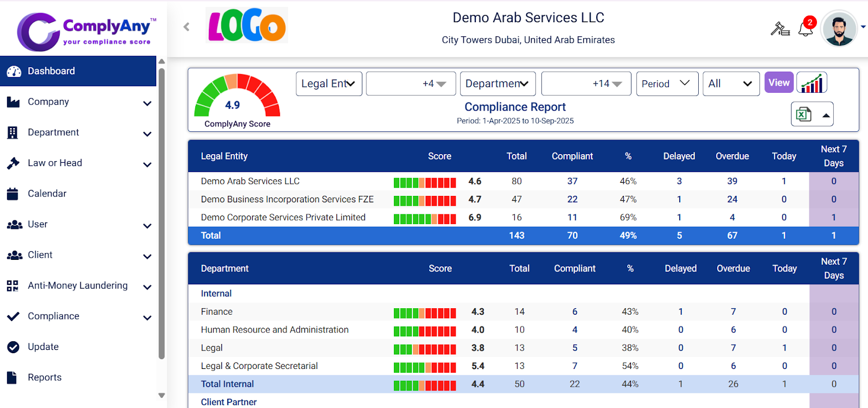
Task: Open Calendar from the sidebar
Action: click(x=47, y=194)
